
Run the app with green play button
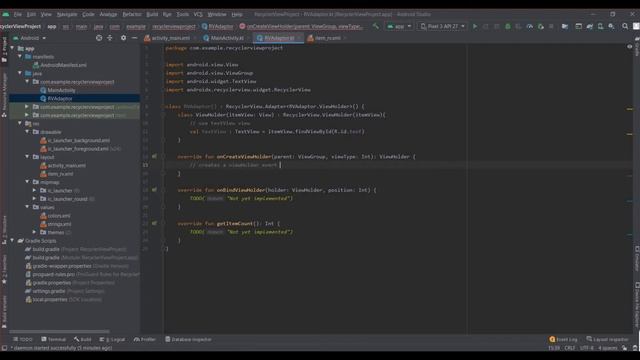pos(475,26)
